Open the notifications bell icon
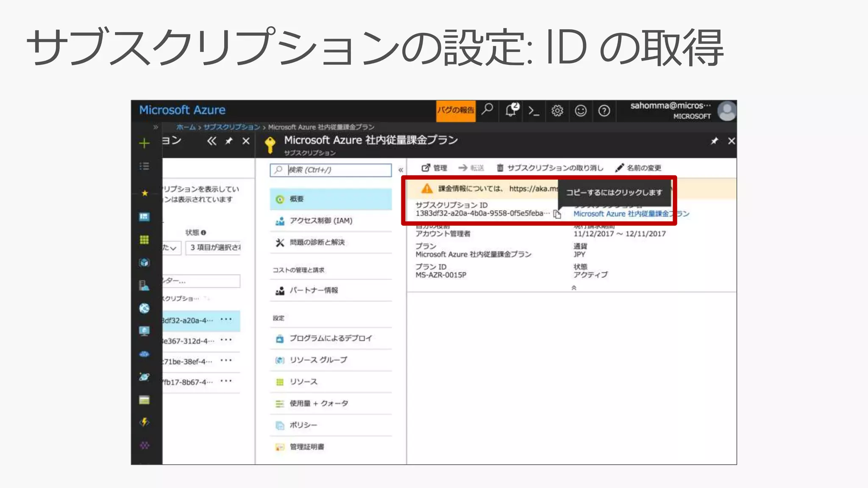Image resolution: width=868 pixels, height=488 pixels. [512, 110]
